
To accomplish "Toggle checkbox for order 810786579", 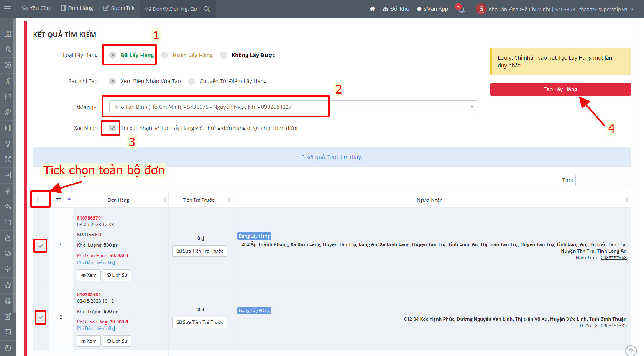I will click(x=41, y=246).
